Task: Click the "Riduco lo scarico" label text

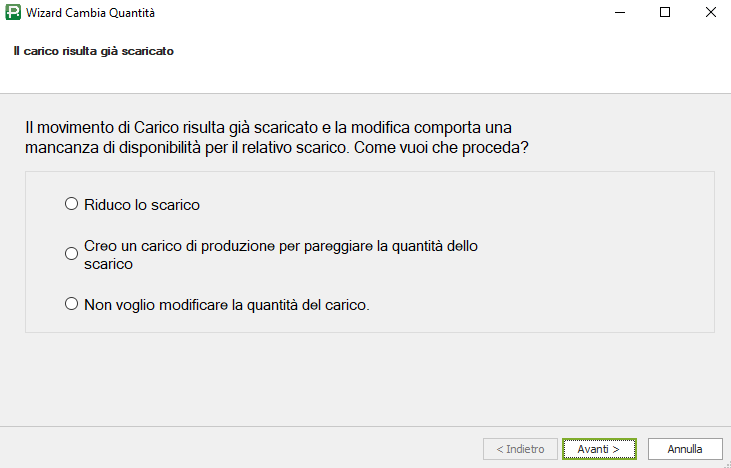Action: [x=142, y=205]
